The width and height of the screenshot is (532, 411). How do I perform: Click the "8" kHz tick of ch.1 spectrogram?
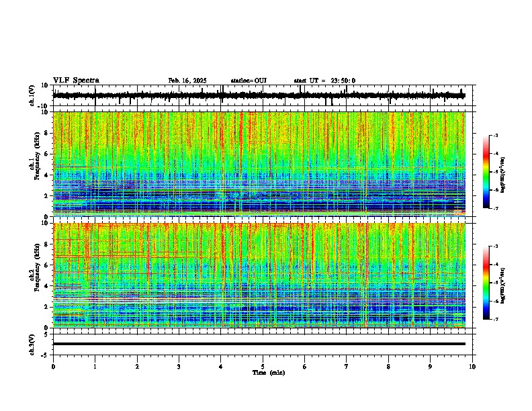coord(46,133)
